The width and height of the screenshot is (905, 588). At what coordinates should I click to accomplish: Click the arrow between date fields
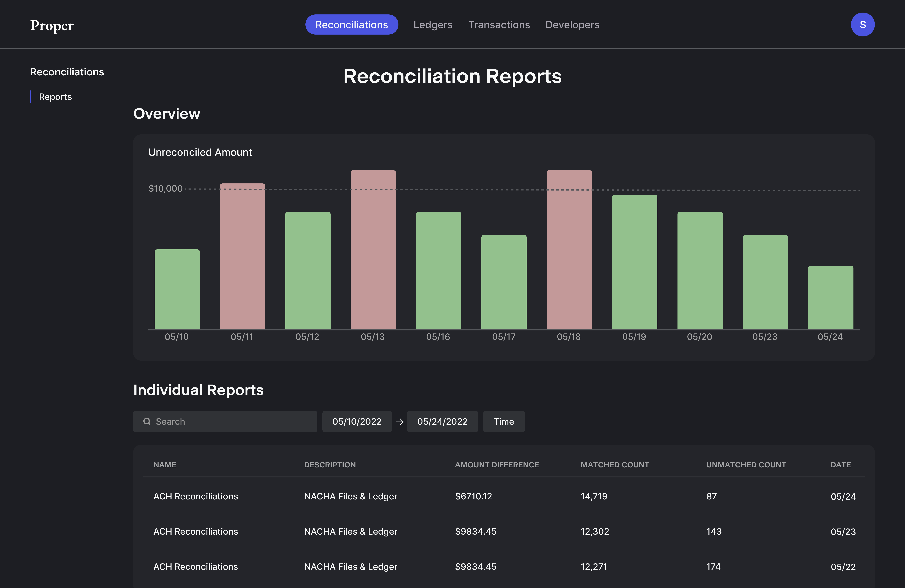pyautogui.click(x=399, y=422)
